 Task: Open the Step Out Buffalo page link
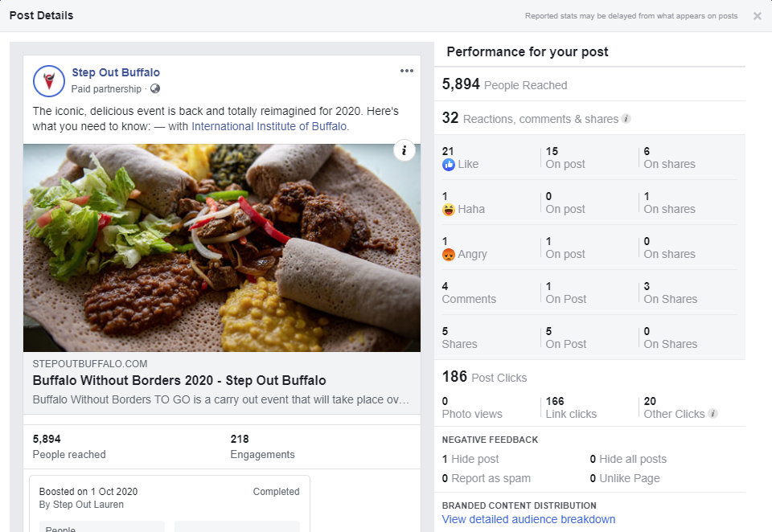click(x=116, y=72)
